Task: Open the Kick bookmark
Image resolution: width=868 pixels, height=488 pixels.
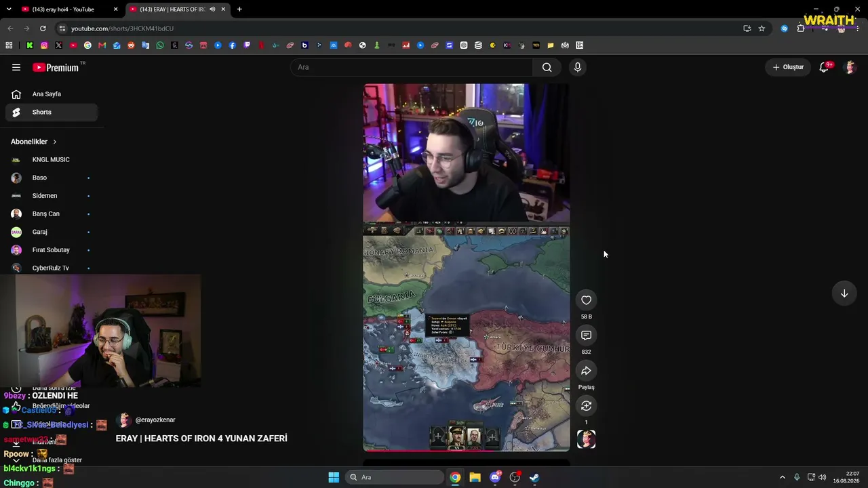Action: [x=30, y=45]
